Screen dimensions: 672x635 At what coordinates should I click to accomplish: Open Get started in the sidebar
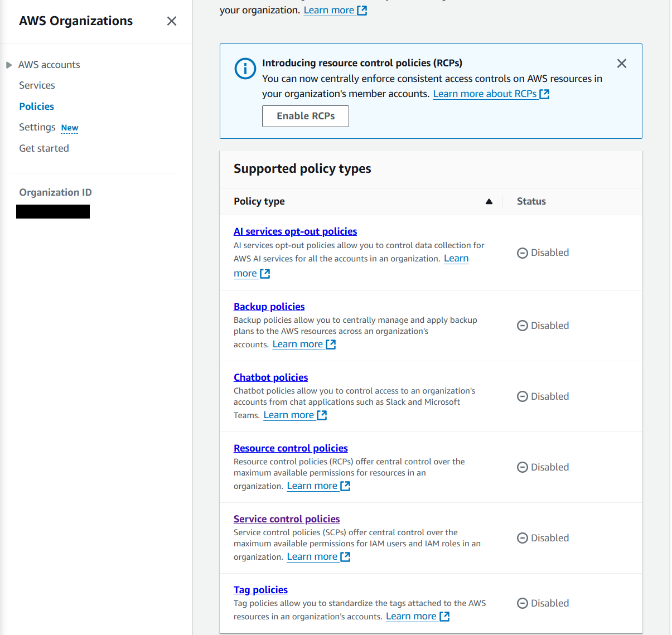click(44, 148)
